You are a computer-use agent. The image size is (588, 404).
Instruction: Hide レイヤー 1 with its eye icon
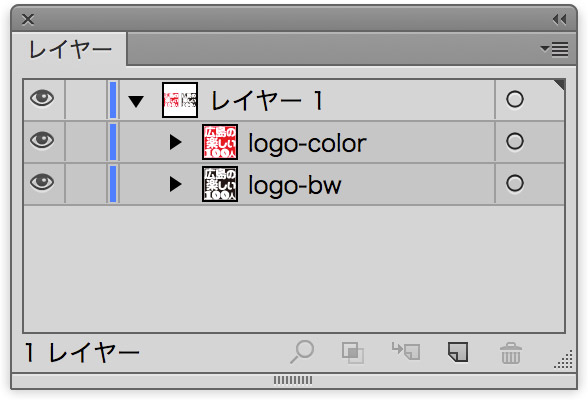[42, 98]
